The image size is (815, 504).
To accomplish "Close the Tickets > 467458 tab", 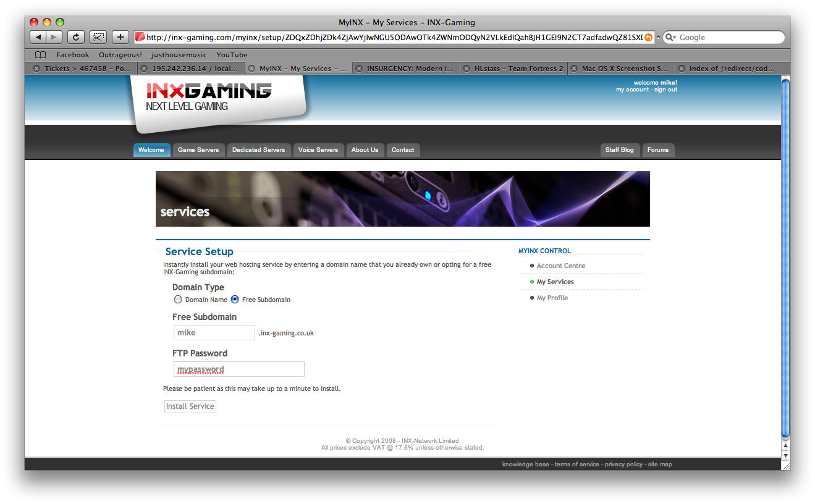I will click(36, 69).
